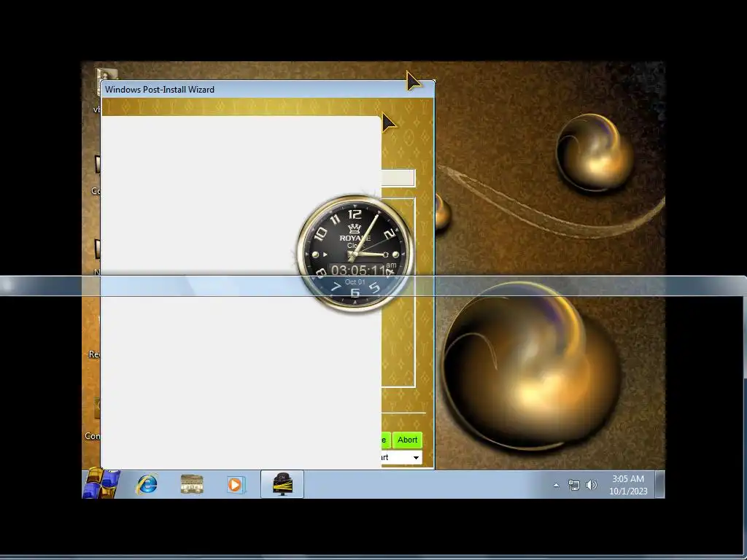Launch Internet Explorer from the taskbar
Viewport: 747px width, 560px height.
(x=147, y=485)
